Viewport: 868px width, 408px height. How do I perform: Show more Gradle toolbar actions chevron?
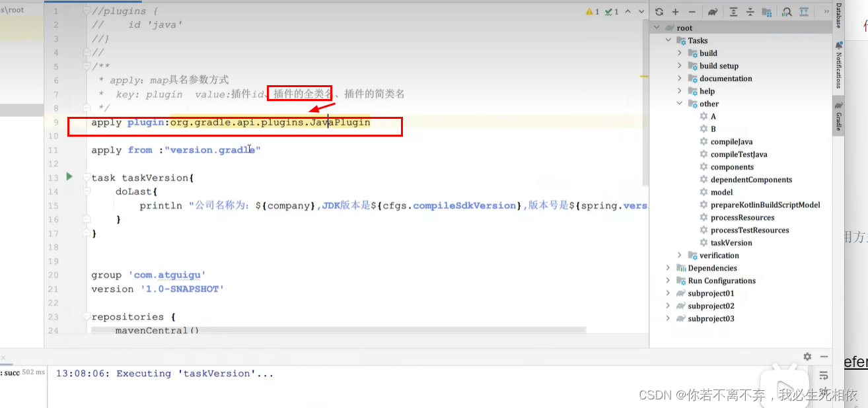pyautogui.click(x=826, y=12)
